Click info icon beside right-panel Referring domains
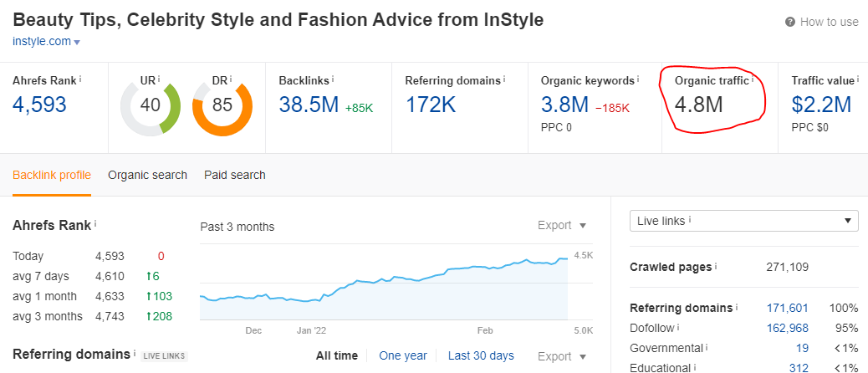The image size is (868, 373). [737, 307]
